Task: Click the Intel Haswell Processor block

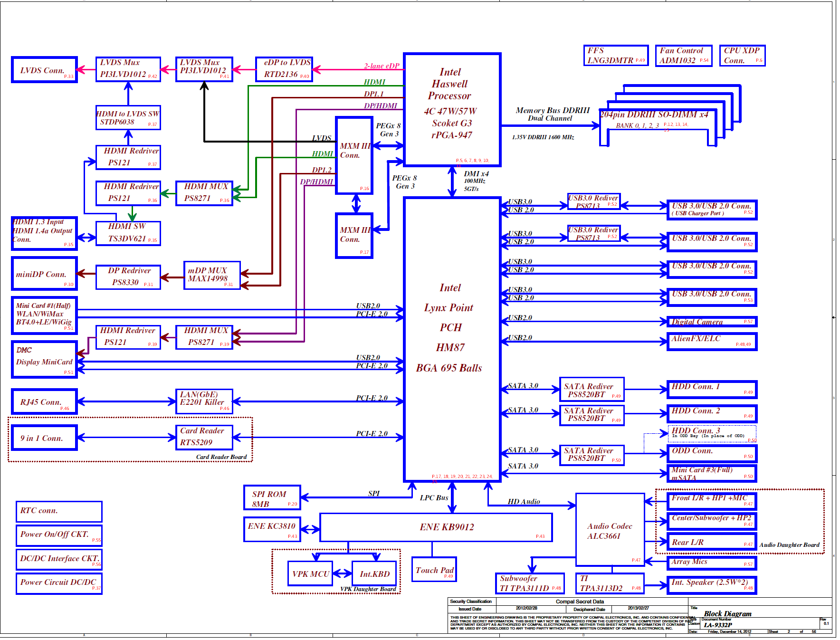Action: tap(452, 109)
